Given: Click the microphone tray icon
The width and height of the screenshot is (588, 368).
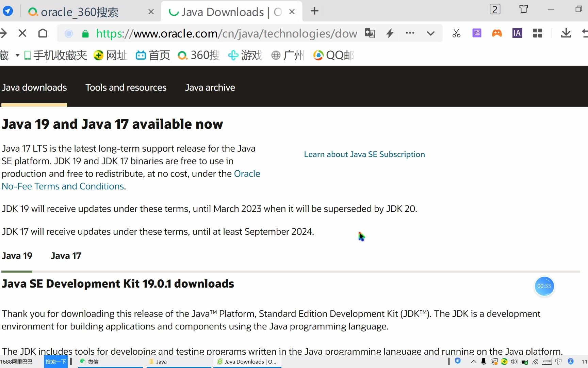Looking at the screenshot, I should pyautogui.click(x=484, y=362).
